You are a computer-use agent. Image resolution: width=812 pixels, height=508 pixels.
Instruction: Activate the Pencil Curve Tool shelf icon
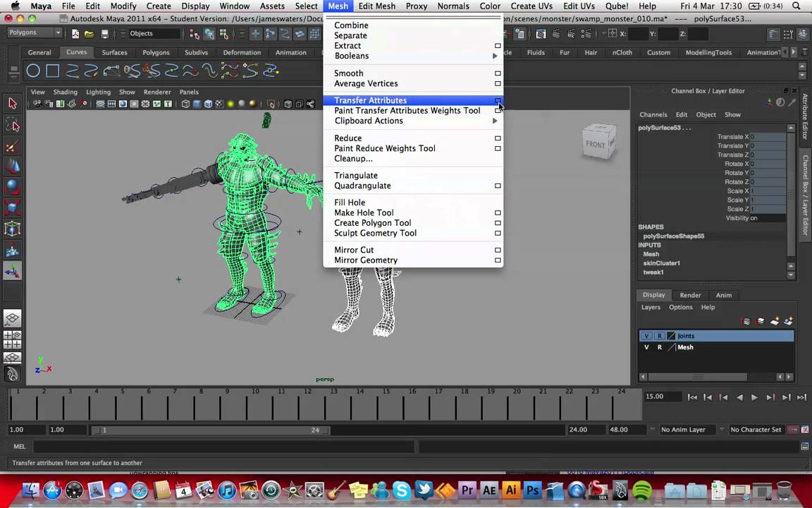(92, 71)
